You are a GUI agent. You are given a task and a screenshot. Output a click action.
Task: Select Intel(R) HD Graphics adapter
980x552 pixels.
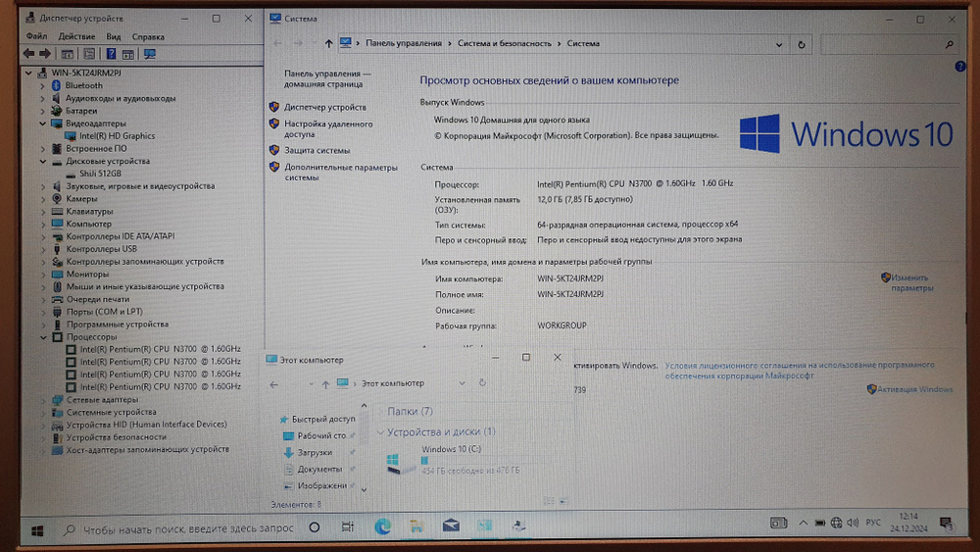point(117,135)
